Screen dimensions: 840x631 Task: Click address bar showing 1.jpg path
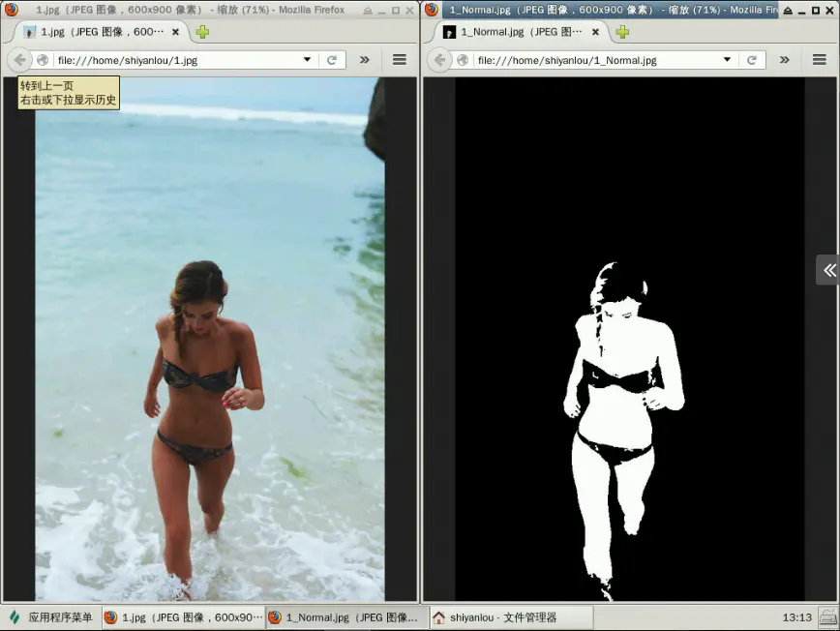coord(177,60)
